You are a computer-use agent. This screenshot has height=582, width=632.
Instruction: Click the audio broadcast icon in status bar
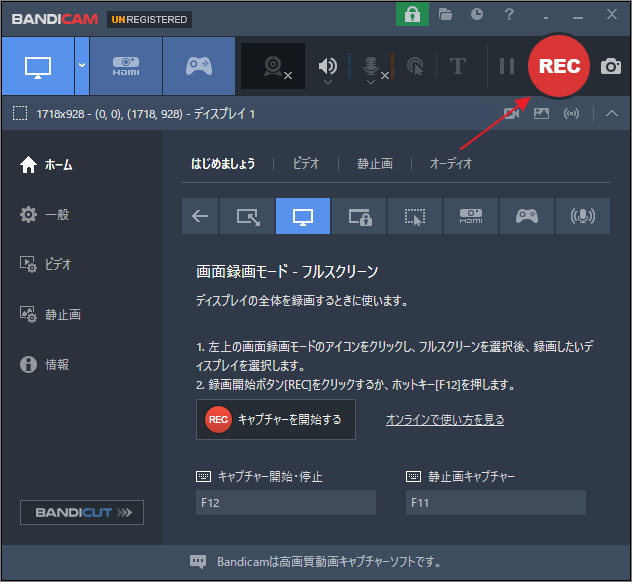click(571, 114)
